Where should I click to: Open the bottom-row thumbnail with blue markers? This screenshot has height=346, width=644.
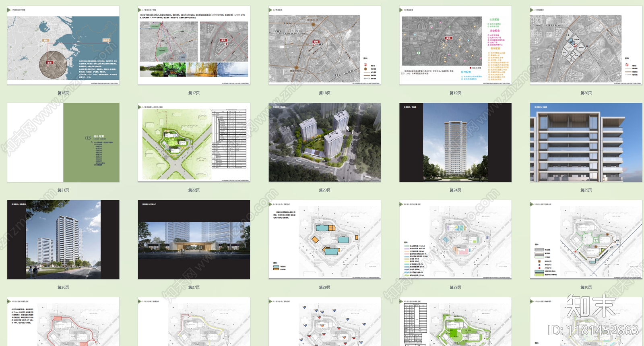(x=325, y=321)
